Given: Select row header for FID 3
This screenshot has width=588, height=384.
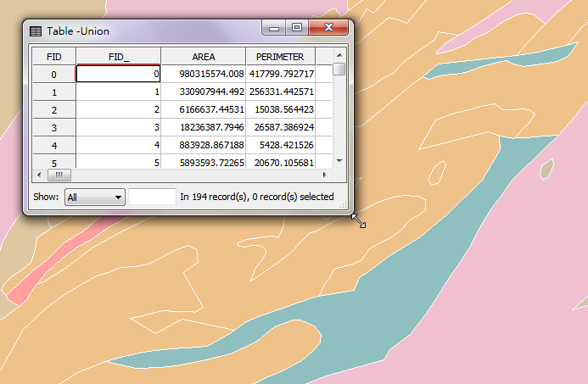Looking at the screenshot, I should coord(54,128).
